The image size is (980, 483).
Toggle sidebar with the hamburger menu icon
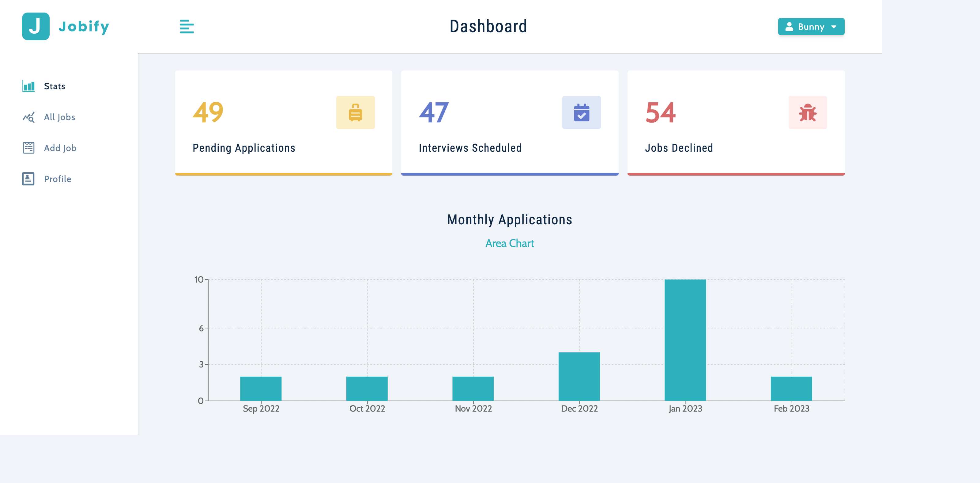point(187,27)
